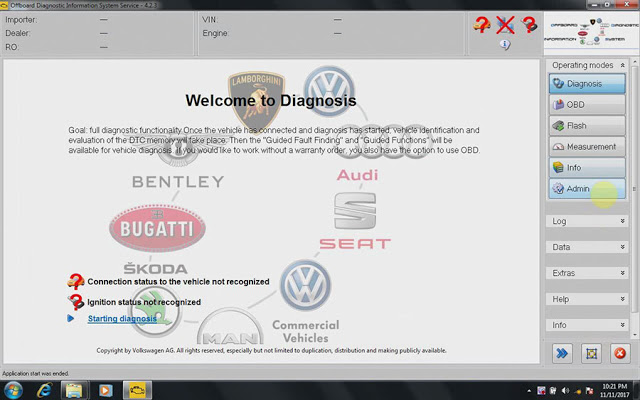Click the 'VIN:' label in header
This screenshot has height=400, width=640.
pos(210,20)
